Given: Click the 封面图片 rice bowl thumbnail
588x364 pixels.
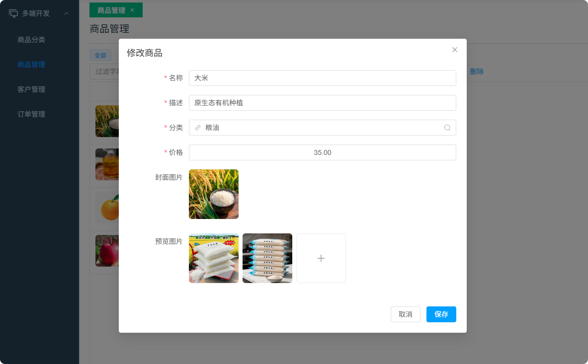Looking at the screenshot, I should coord(214,194).
